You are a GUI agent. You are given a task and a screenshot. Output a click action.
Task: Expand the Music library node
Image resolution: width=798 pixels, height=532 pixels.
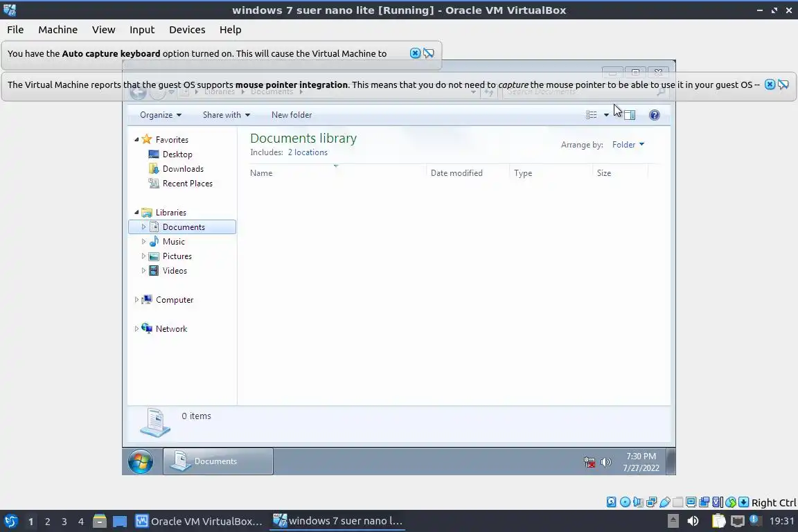[143, 241]
